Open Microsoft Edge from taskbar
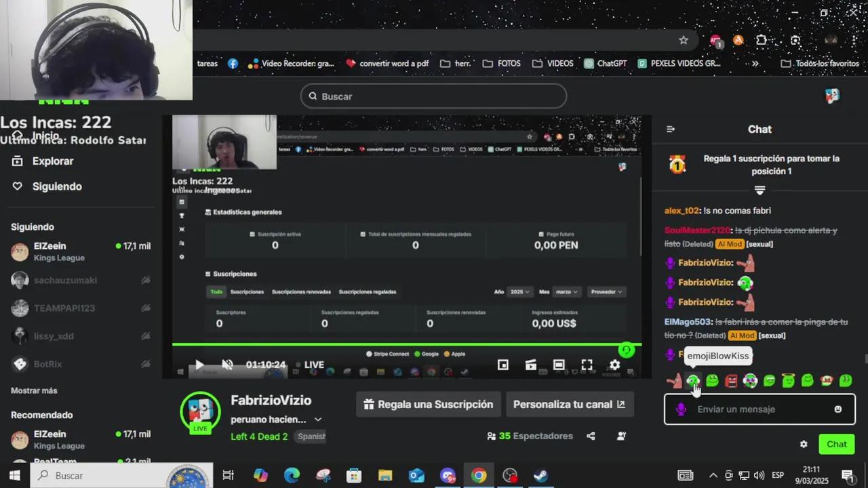This screenshot has width=868, height=488. tap(292, 475)
